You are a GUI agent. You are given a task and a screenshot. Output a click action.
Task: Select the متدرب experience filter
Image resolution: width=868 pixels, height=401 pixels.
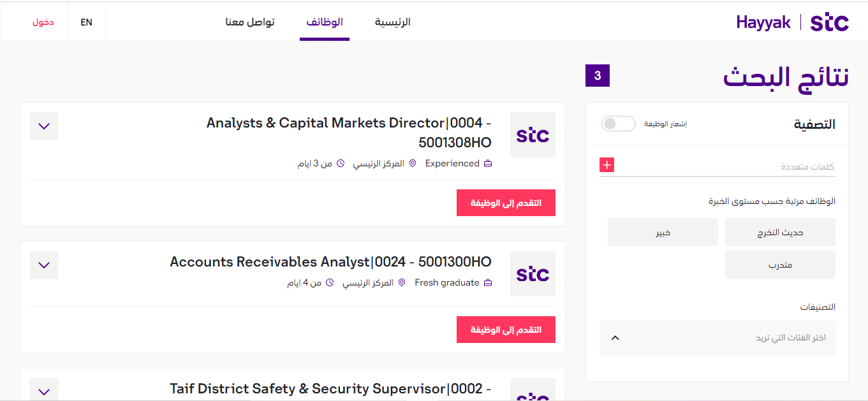pyautogui.click(x=780, y=265)
